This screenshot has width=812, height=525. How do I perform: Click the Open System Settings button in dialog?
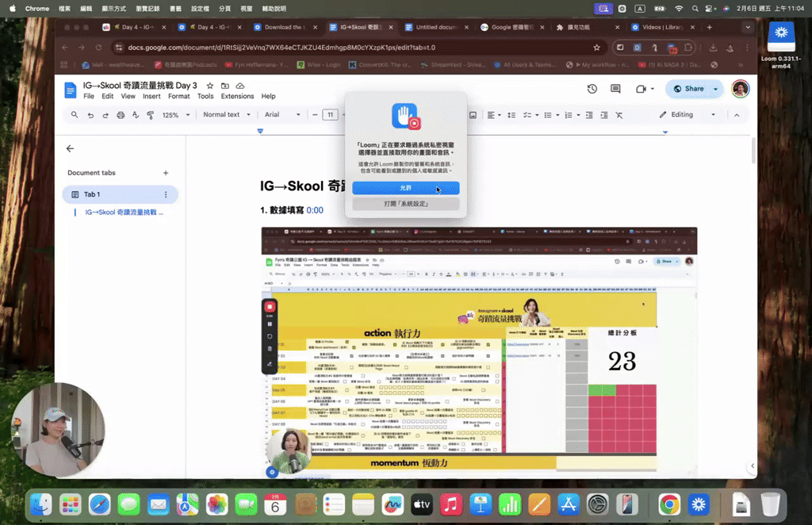[x=405, y=204]
